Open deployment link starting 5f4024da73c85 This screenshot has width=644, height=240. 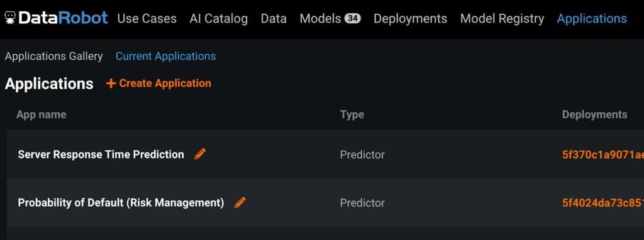603,203
